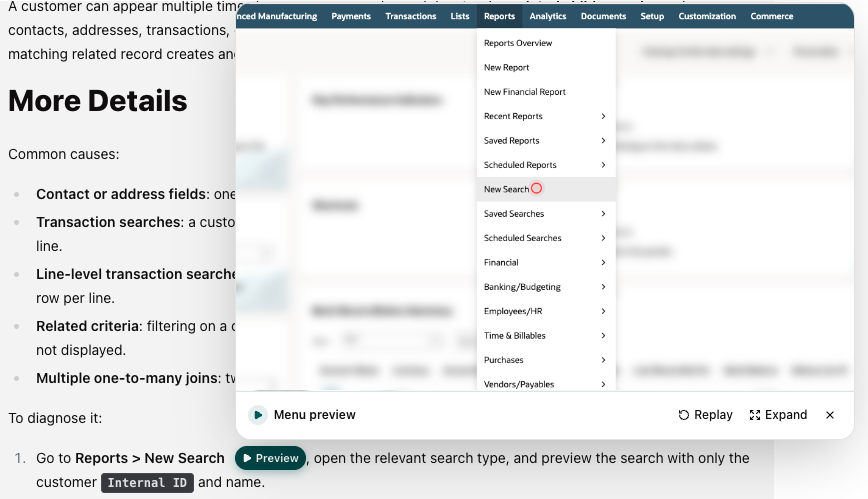868x499 pixels.
Task: Open the Customization menu tab
Action: tap(707, 16)
